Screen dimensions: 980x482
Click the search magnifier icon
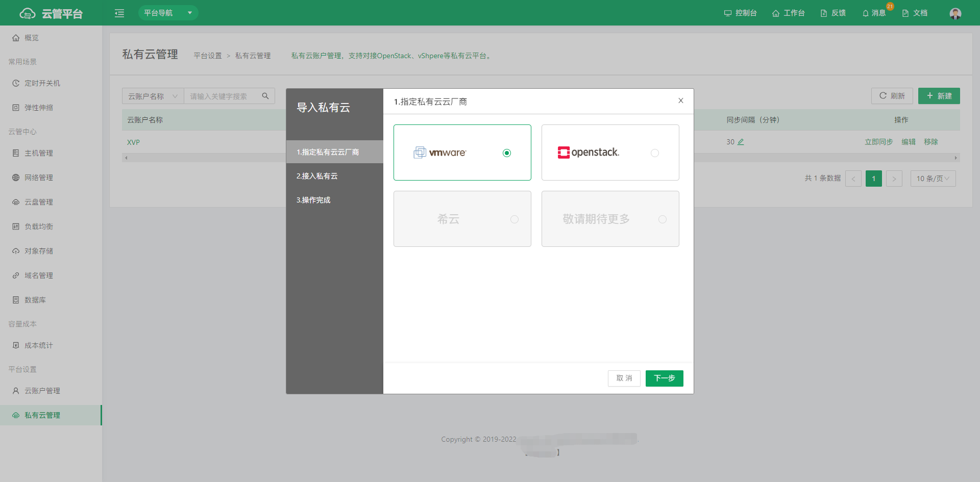pyautogui.click(x=265, y=96)
